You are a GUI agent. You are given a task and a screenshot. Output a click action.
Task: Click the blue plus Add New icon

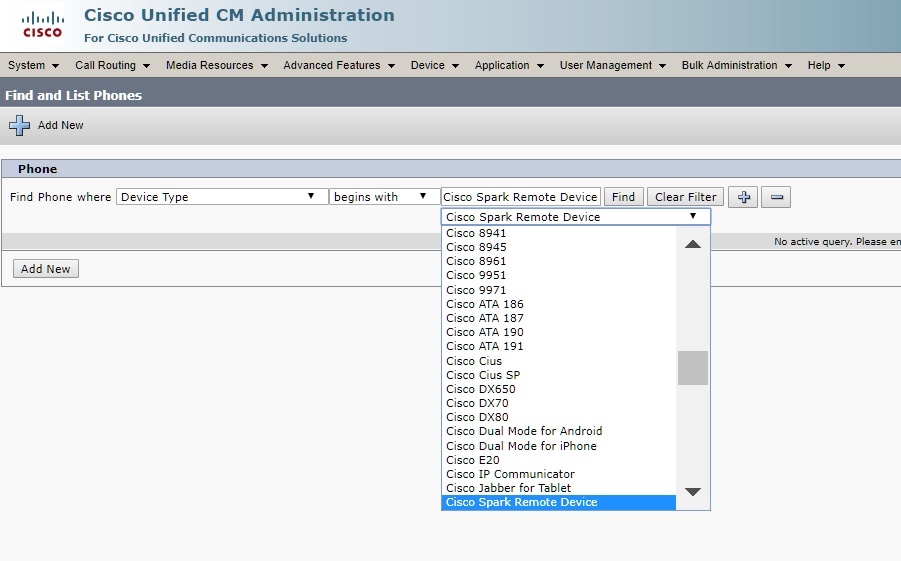click(x=19, y=125)
